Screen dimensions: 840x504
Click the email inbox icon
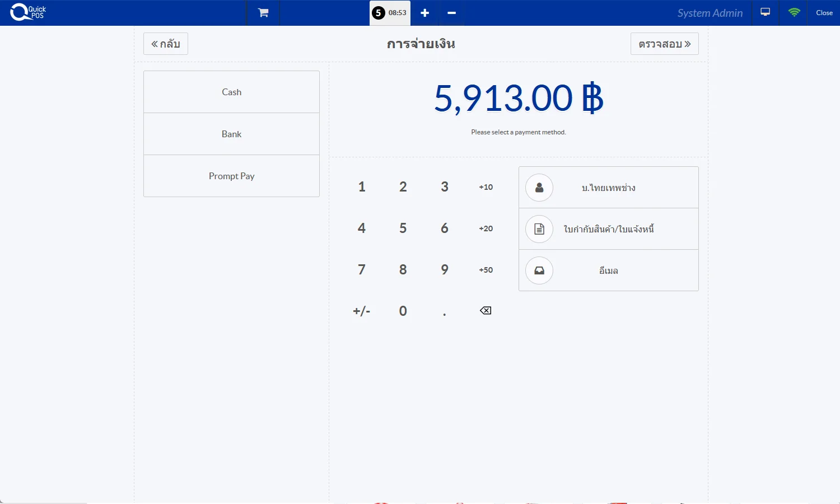click(x=539, y=270)
